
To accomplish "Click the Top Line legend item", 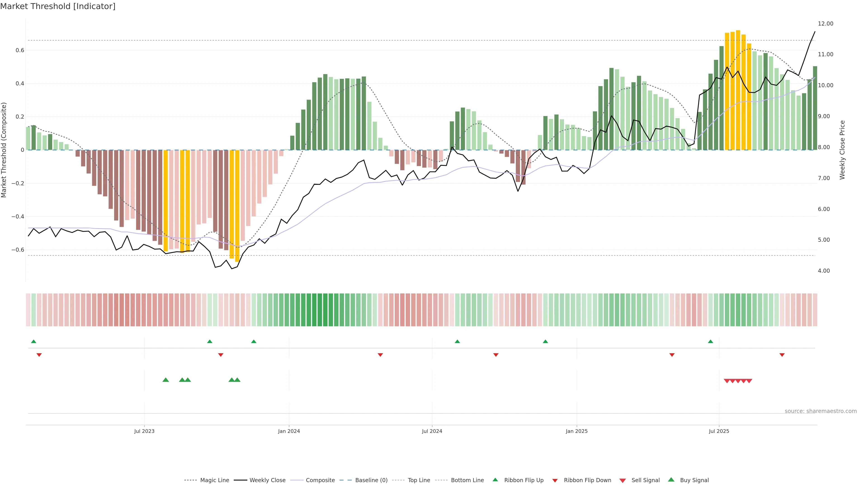I will click(419, 480).
